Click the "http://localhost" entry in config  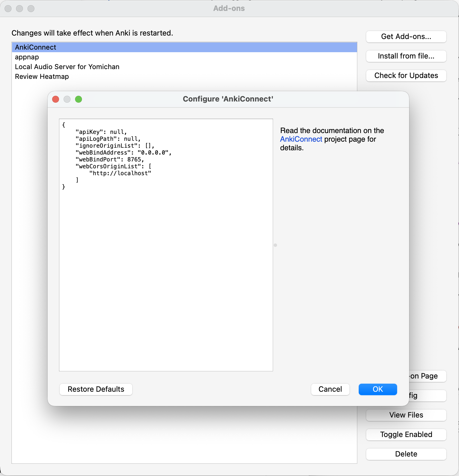click(x=120, y=173)
